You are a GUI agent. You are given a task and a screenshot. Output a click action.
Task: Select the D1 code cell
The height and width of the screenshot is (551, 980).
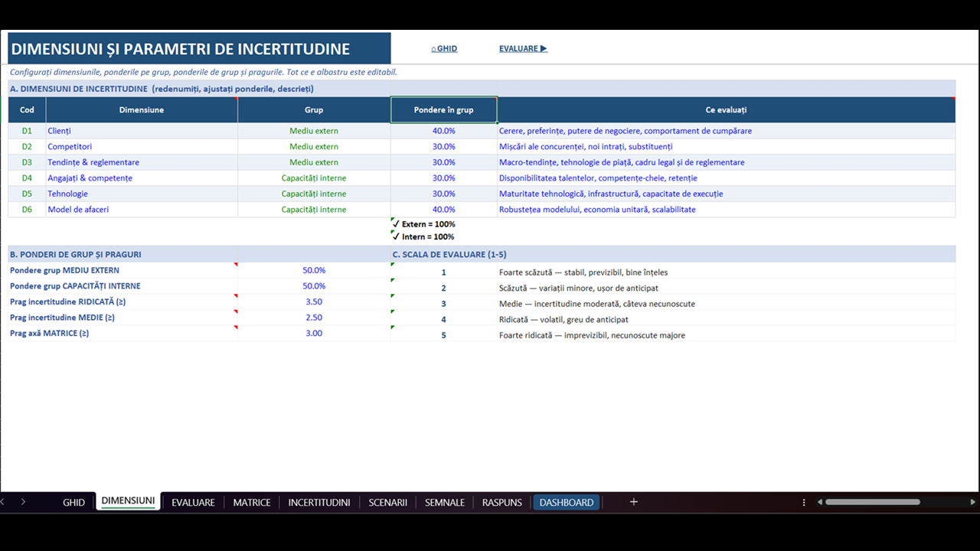[27, 131]
